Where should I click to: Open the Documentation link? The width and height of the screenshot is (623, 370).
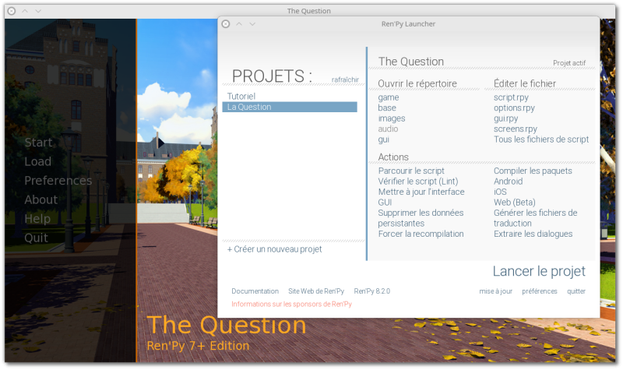[x=255, y=291]
